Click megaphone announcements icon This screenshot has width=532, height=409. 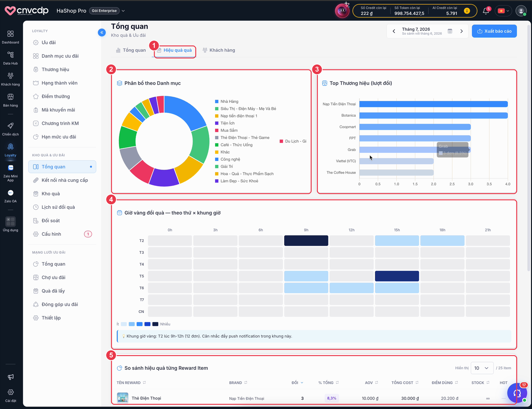click(x=11, y=377)
